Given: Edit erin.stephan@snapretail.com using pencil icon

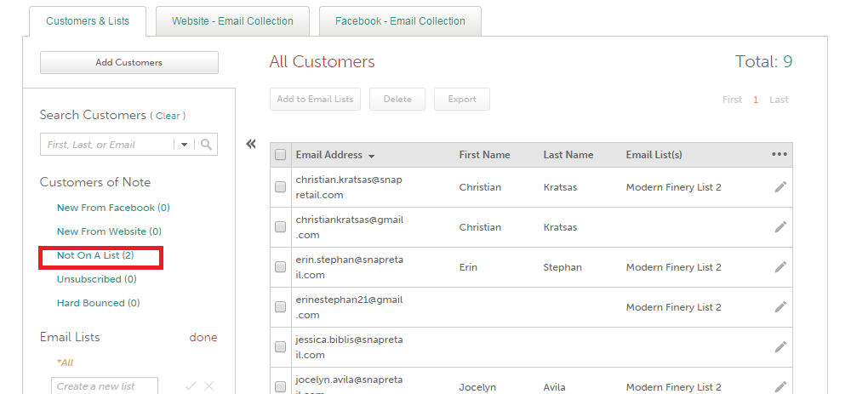Looking at the screenshot, I should [780, 267].
